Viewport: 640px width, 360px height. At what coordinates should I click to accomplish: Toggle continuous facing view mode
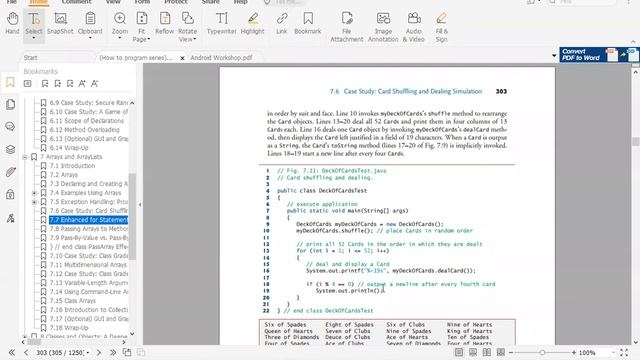click(500, 352)
